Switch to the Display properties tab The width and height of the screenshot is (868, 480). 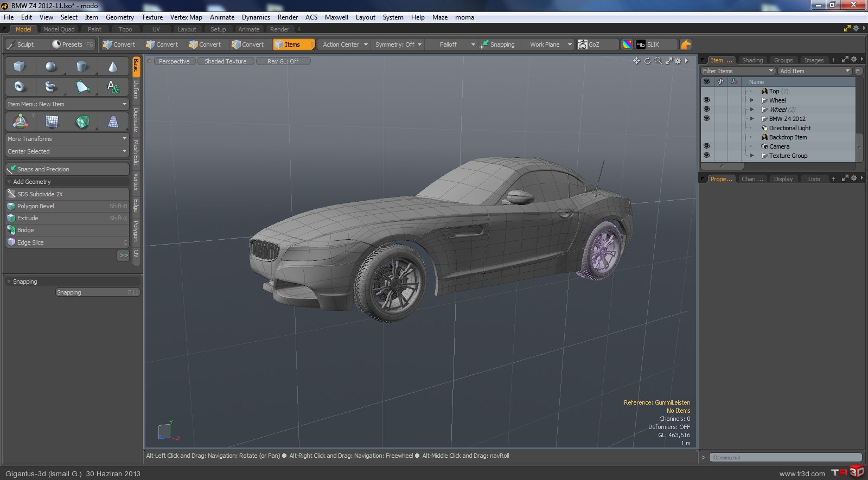(783, 179)
